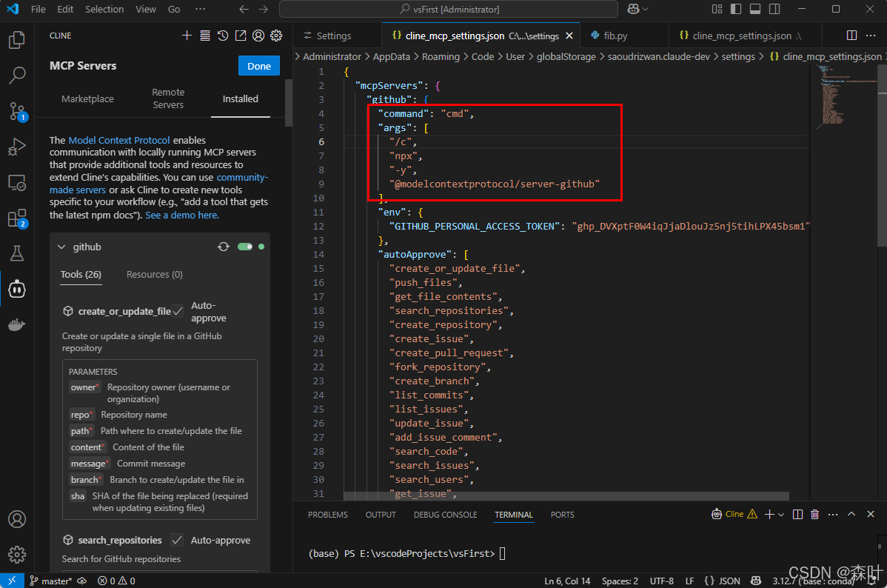Collapse the github server section
887x588 pixels.
pyautogui.click(x=61, y=247)
